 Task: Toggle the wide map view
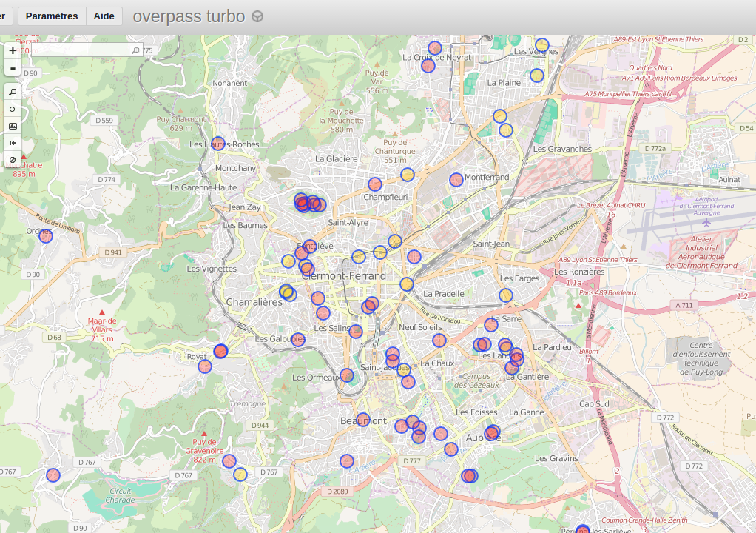point(13,143)
